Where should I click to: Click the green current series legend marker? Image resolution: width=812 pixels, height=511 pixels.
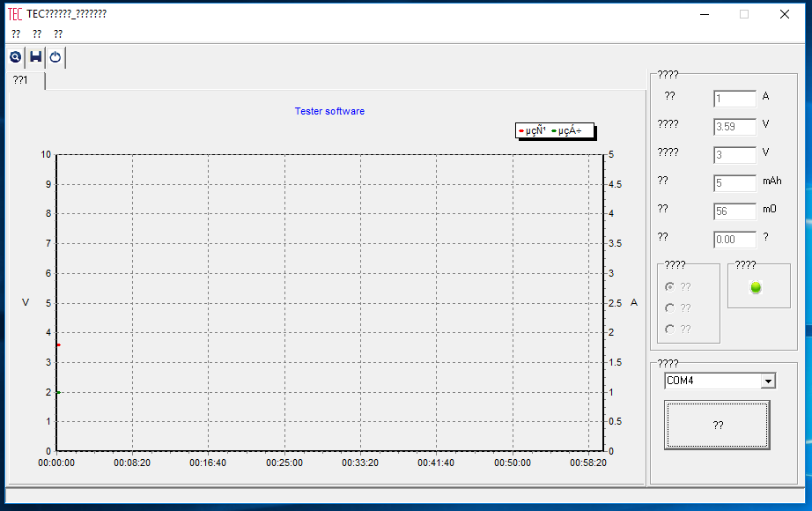[x=554, y=131]
